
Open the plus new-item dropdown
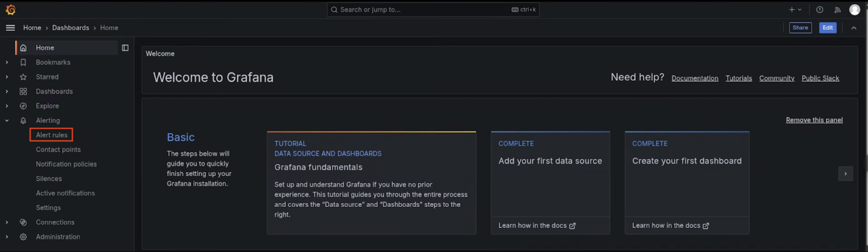(x=795, y=10)
